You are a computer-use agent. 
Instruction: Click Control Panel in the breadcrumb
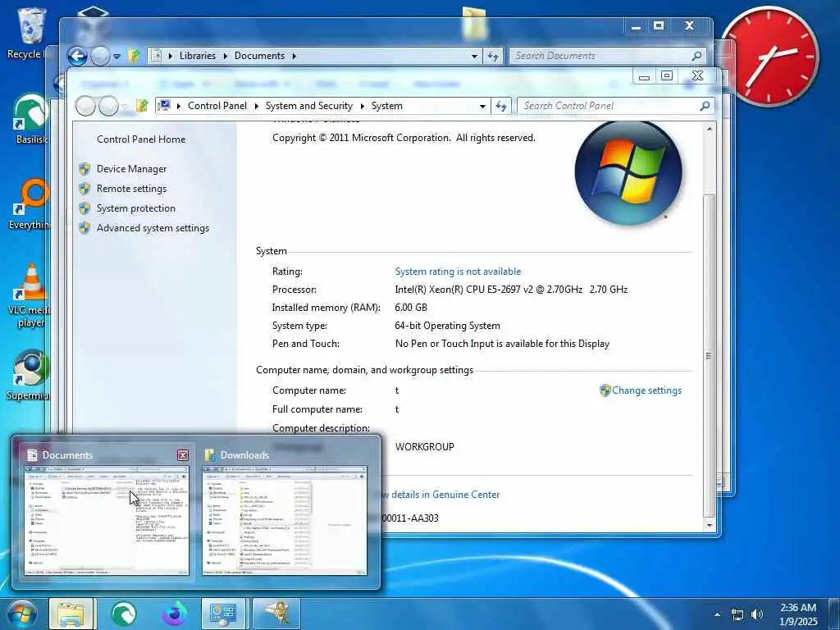click(217, 106)
